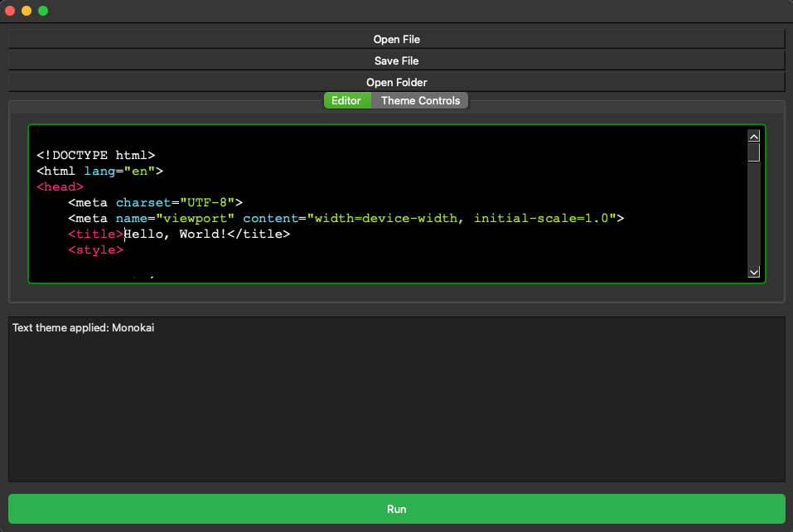Run the code with the green Run button
Screen dimensions: 793x532
click(396, 509)
